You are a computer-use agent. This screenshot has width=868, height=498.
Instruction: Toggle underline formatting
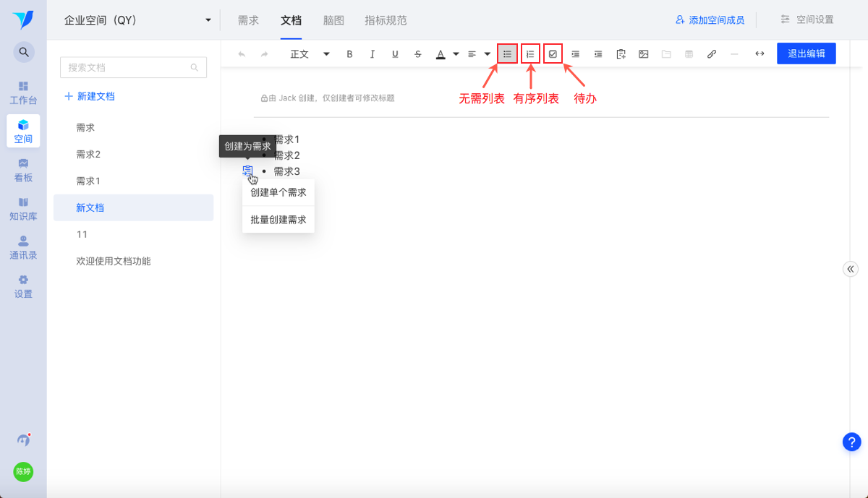(395, 54)
